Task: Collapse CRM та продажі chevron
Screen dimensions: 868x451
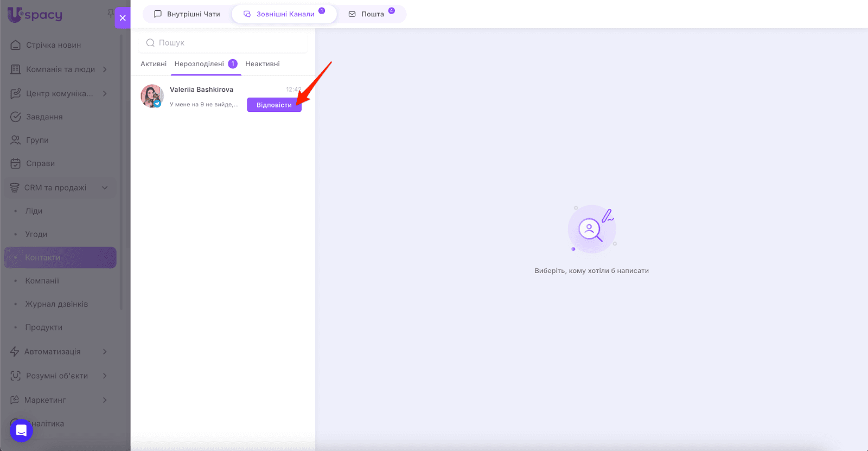Action: 105,188
